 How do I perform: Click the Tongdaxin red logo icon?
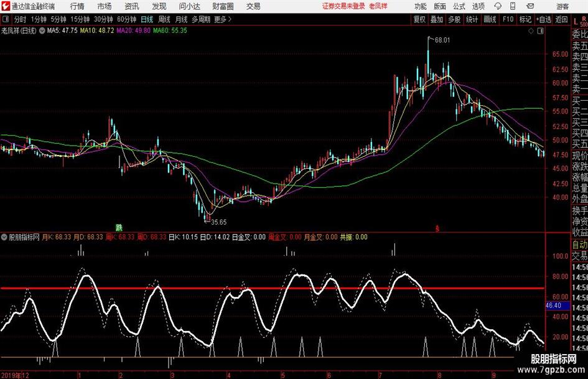tap(6, 6)
